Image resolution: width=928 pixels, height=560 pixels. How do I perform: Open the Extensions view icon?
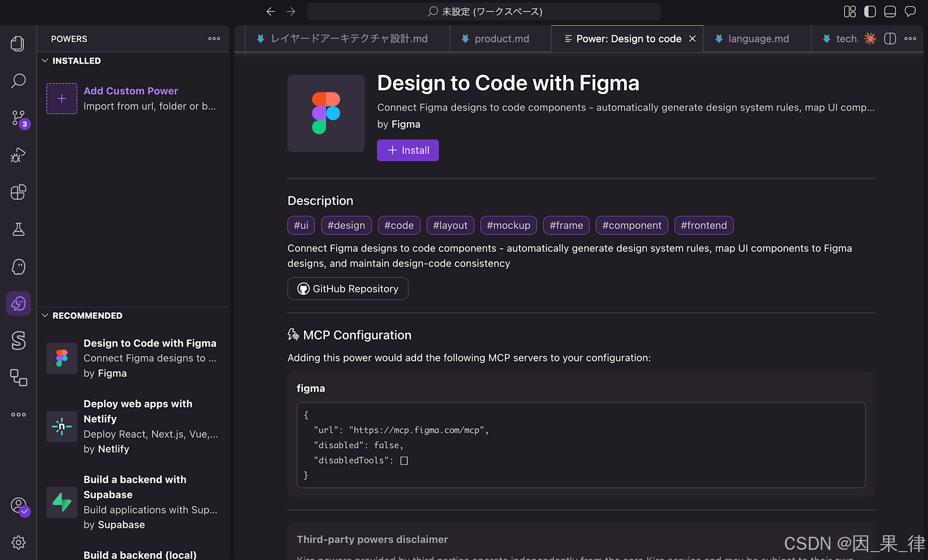coord(18,192)
